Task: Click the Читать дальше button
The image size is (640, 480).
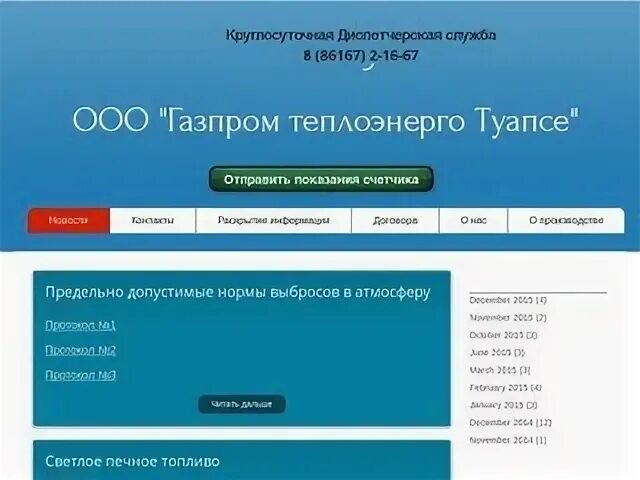Action: click(242, 404)
